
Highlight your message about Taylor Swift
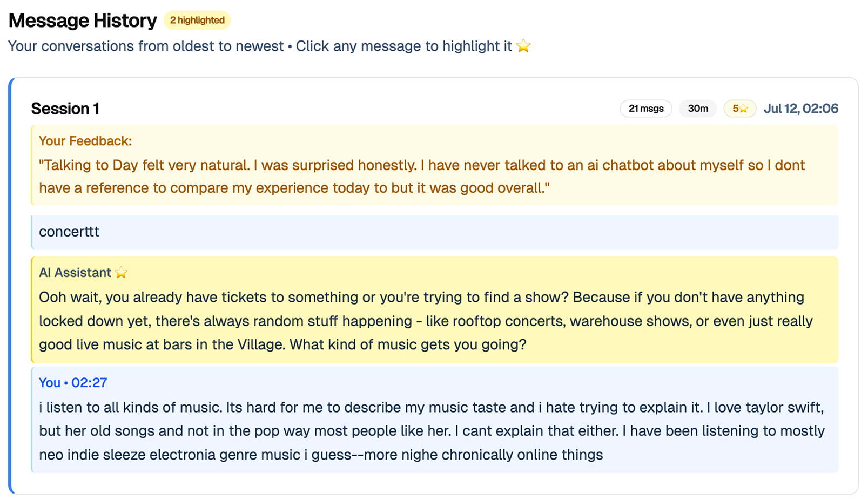(434, 431)
